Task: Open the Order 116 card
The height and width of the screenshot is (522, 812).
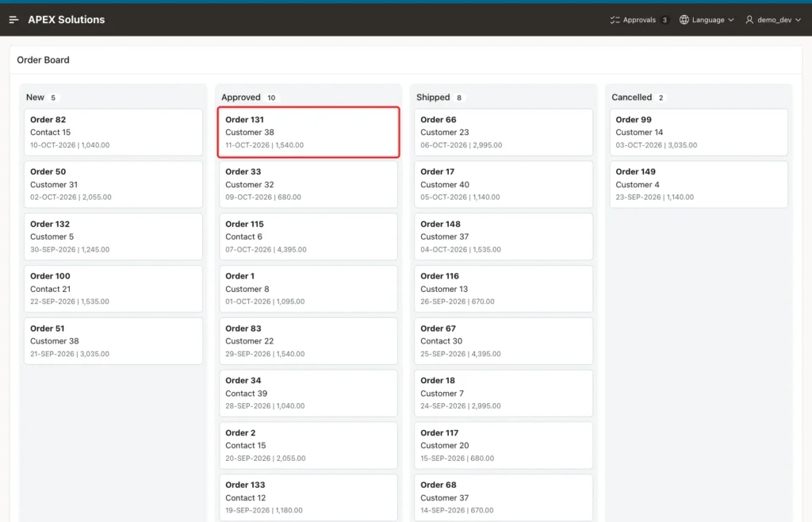Action: (504, 289)
